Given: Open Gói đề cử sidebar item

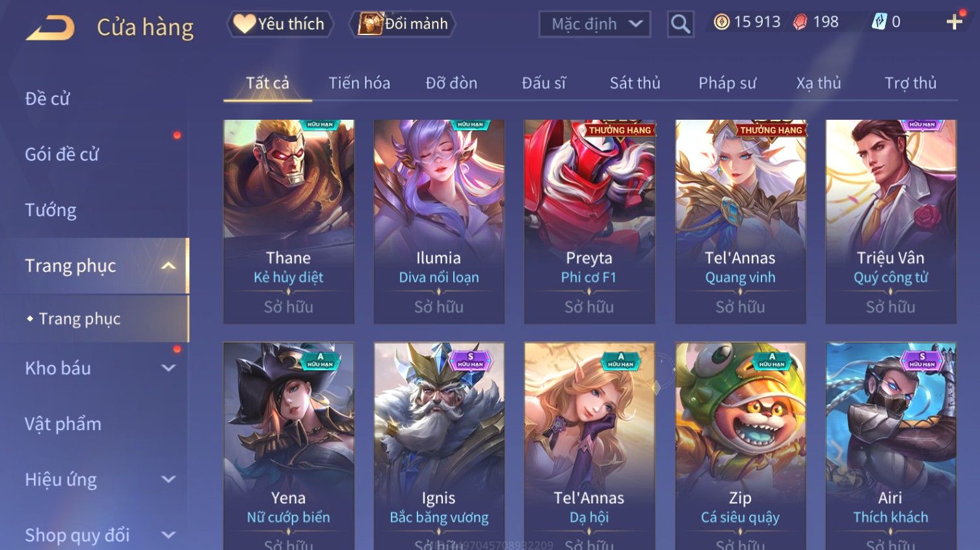Looking at the screenshot, I should tap(62, 154).
